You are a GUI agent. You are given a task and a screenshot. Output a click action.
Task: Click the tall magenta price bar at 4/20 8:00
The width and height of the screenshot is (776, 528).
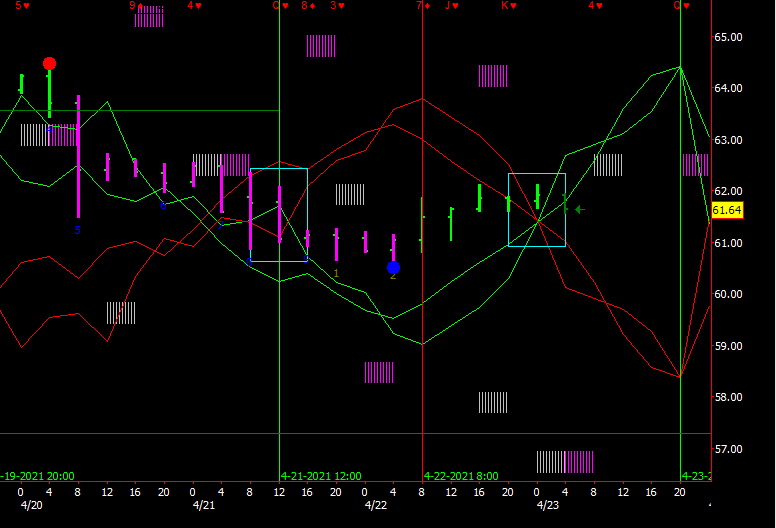[78, 156]
